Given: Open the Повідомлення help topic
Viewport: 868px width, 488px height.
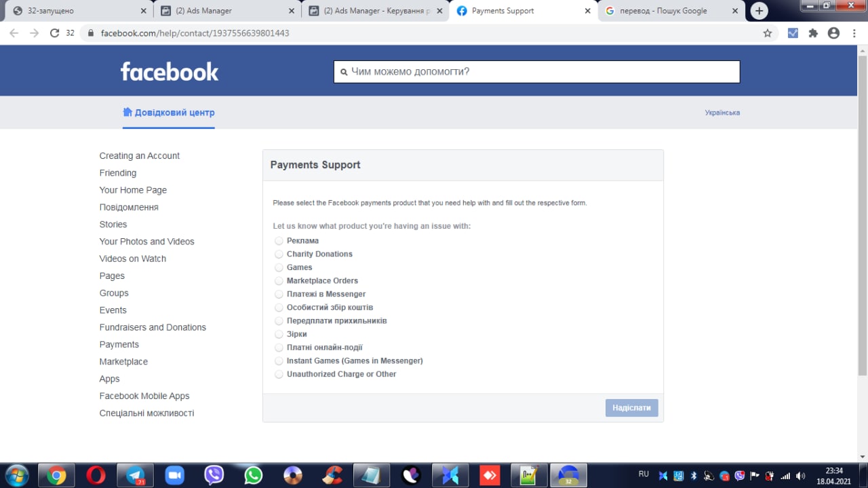Looking at the screenshot, I should (129, 207).
